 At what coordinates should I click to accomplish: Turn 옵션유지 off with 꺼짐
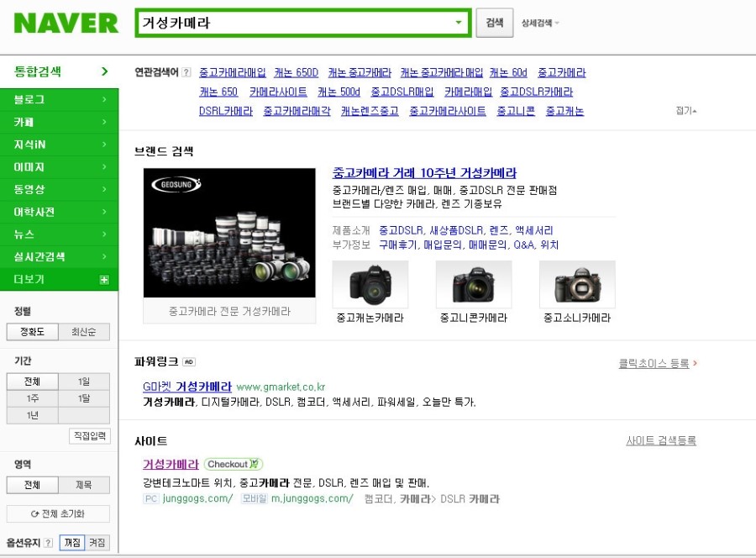pyautogui.click(x=72, y=543)
